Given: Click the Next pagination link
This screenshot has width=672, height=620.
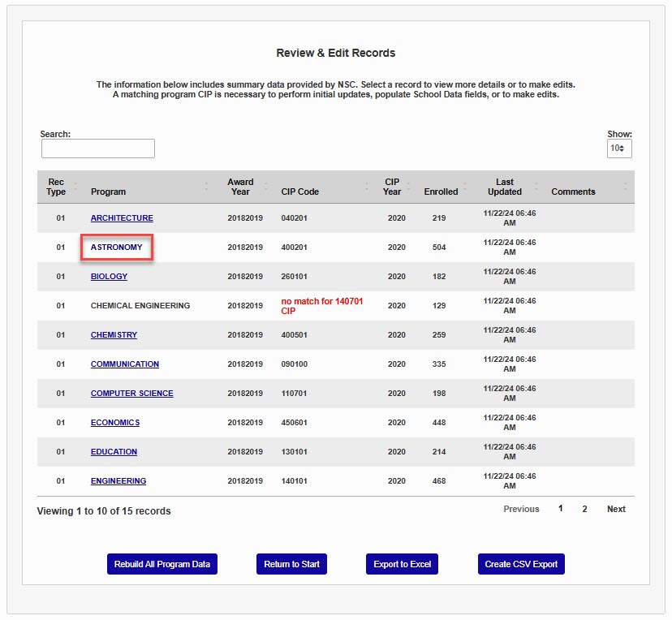Looking at the screenshot, I should pyautogui.click(x=616, y=510).
